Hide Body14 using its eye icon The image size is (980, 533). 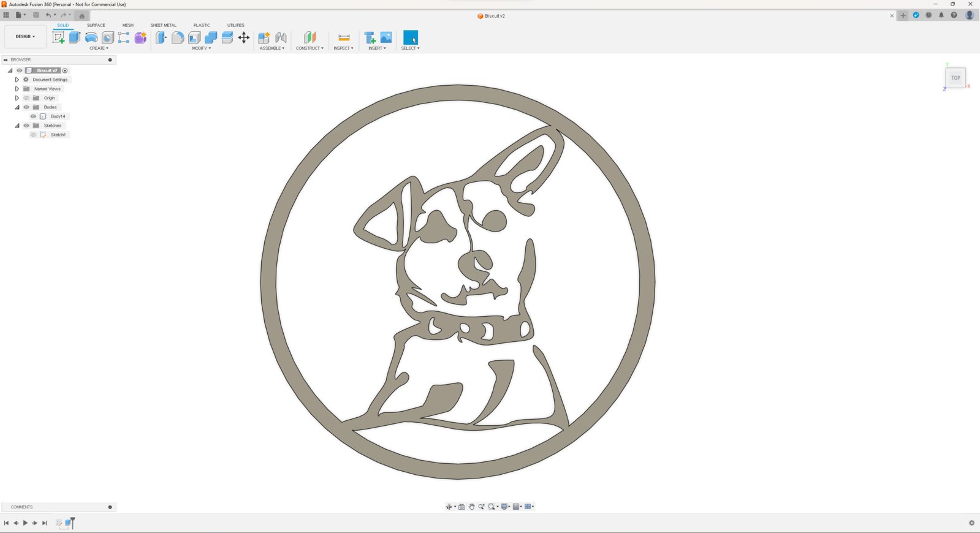[x=34, y=116]
